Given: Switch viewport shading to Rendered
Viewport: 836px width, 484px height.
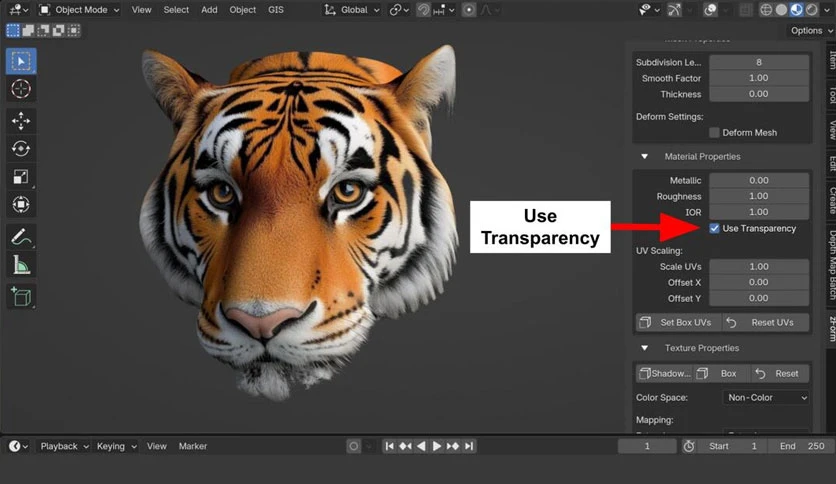Looking at the screenshot, I should [811, 10].
